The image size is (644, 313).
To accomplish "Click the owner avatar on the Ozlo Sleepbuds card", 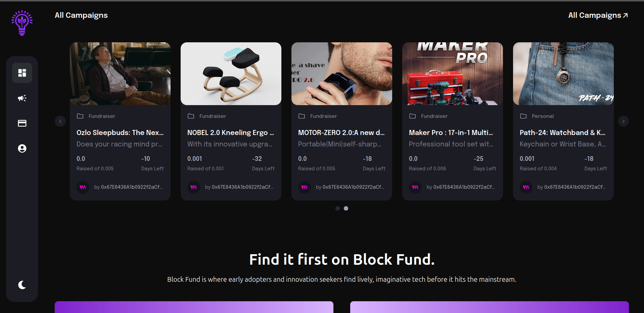I will pyautogui.click(x=83, y=187).
